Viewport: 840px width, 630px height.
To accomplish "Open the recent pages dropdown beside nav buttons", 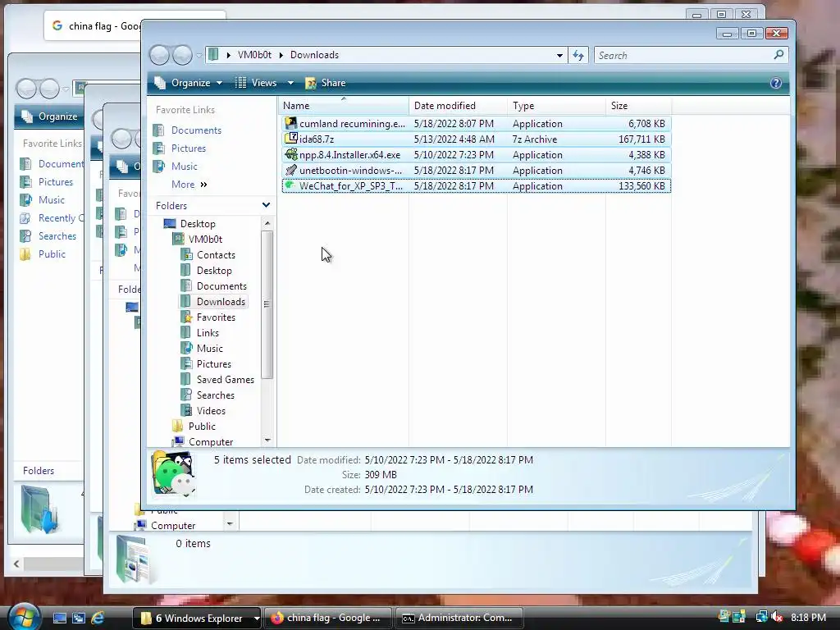I will pos(199,55).
